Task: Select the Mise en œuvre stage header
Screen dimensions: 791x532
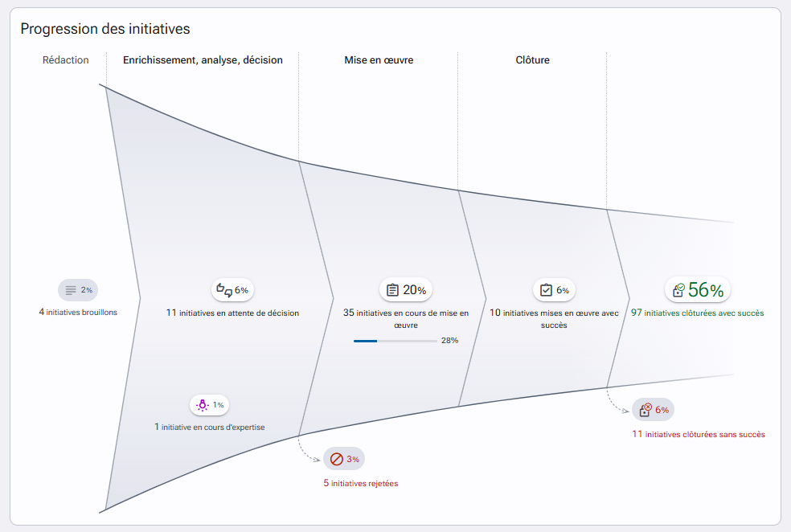Action: click(x=379, y=60)
